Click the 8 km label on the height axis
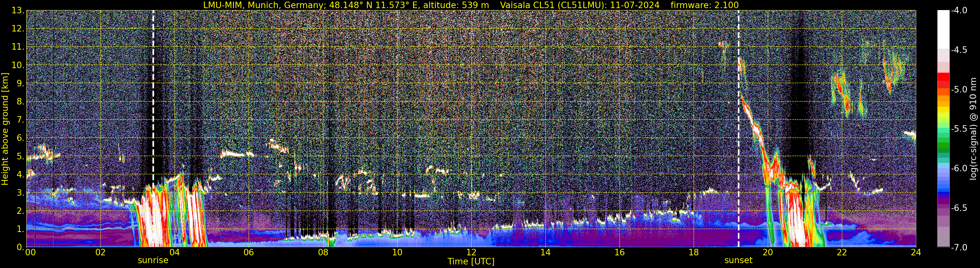Viewport: 980px width, 268px height. click(20, 101)
